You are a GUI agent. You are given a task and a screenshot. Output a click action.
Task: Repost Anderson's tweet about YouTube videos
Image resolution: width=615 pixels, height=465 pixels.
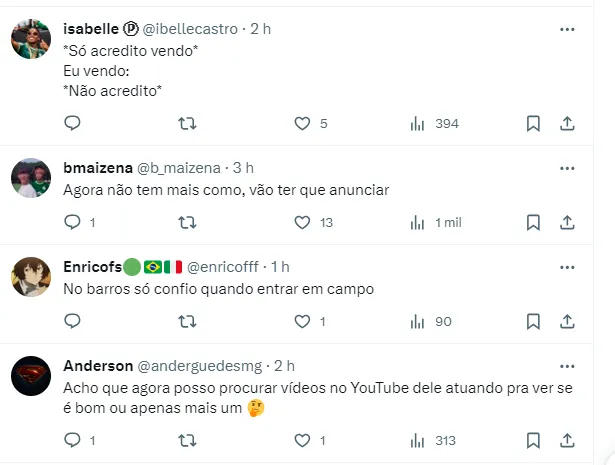(x=187, y=440)
